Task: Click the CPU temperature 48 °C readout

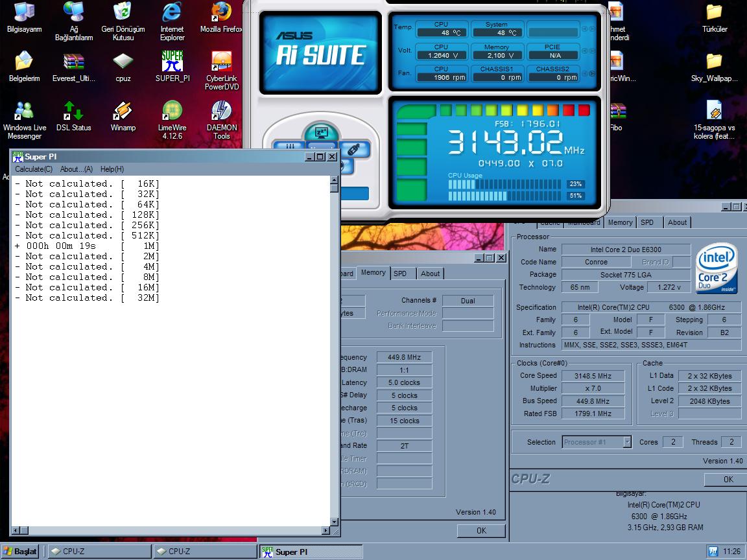Action: click(442, 33)
